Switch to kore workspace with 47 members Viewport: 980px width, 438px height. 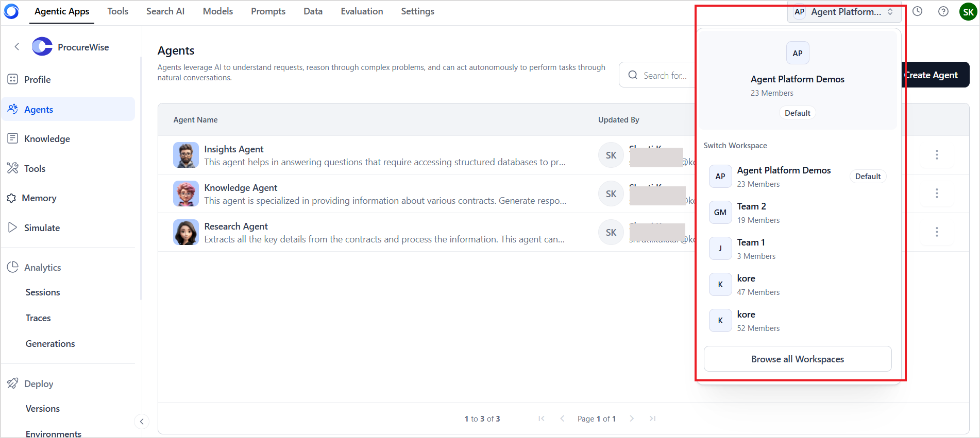point(798,284)
